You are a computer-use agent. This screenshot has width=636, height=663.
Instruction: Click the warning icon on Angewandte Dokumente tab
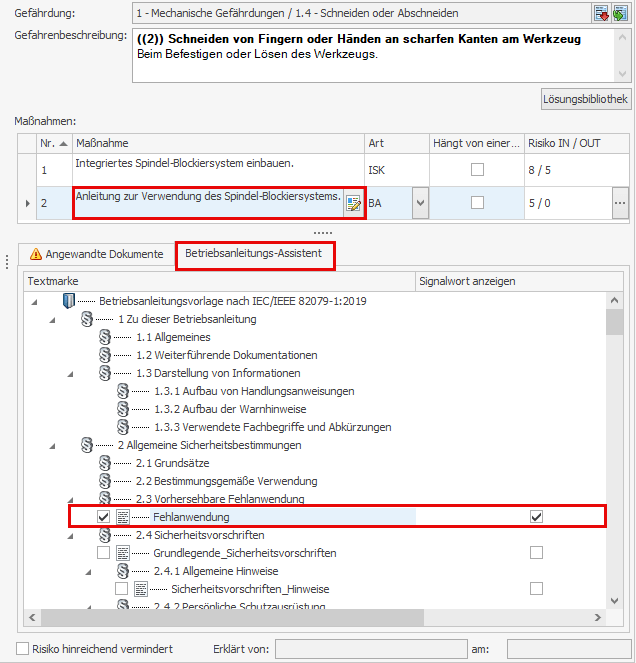[x=36, y=254]
